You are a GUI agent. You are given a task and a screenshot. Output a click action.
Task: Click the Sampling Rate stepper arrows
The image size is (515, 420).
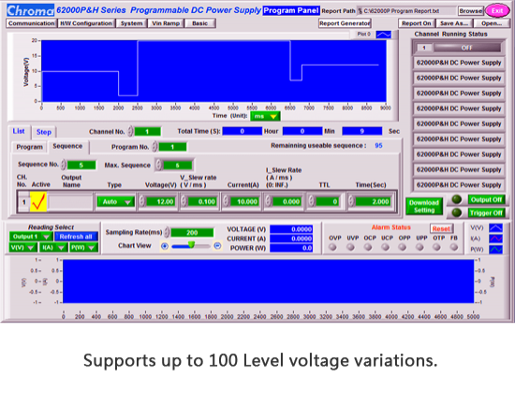coord(167,232)
